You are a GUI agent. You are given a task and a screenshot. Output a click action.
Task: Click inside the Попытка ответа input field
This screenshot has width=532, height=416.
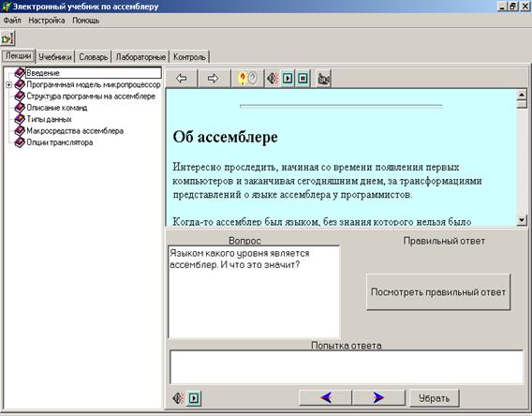pos(347,367)
